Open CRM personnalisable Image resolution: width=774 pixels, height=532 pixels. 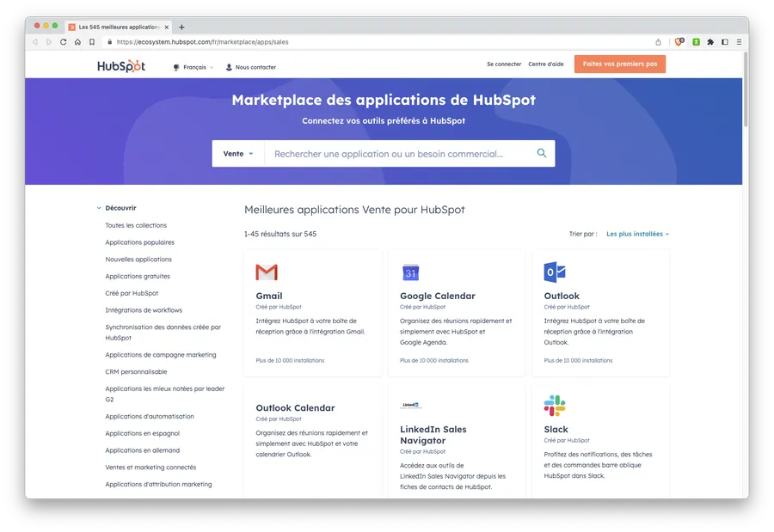point(136,371)
